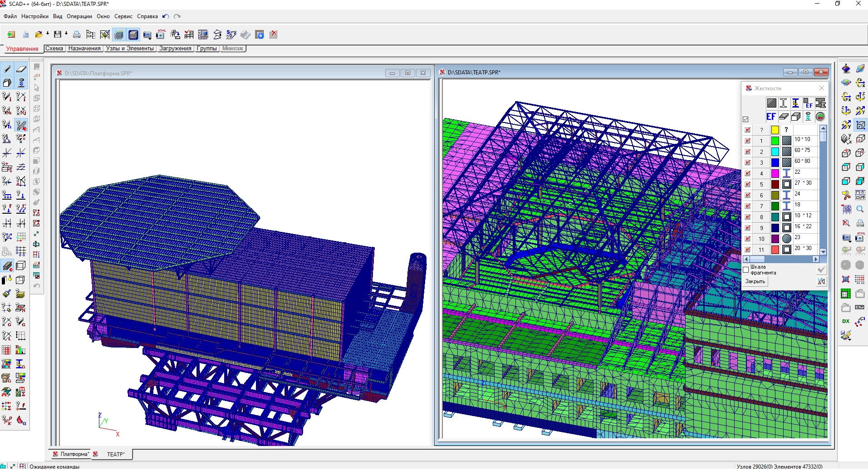Enable the Шкала фрагмента checkbox
The width and height of the screenshot is (868, 470).
point(745,270)
